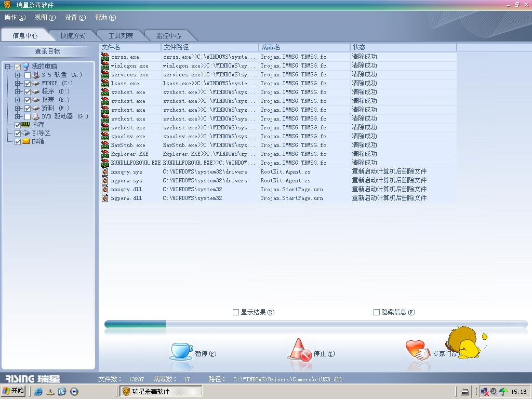Uncheck the F: drive checkbox
Screen dimensions: 532x399
[28, 108]
